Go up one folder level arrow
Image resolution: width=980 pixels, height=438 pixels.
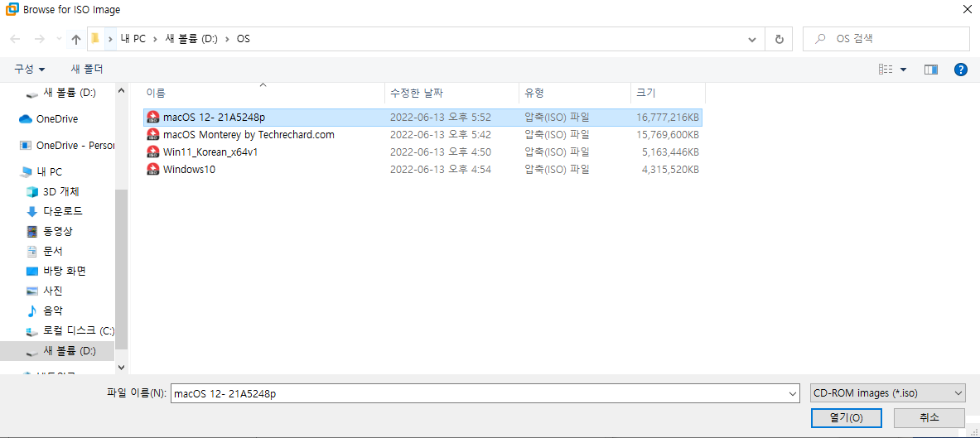pos(76,39)
